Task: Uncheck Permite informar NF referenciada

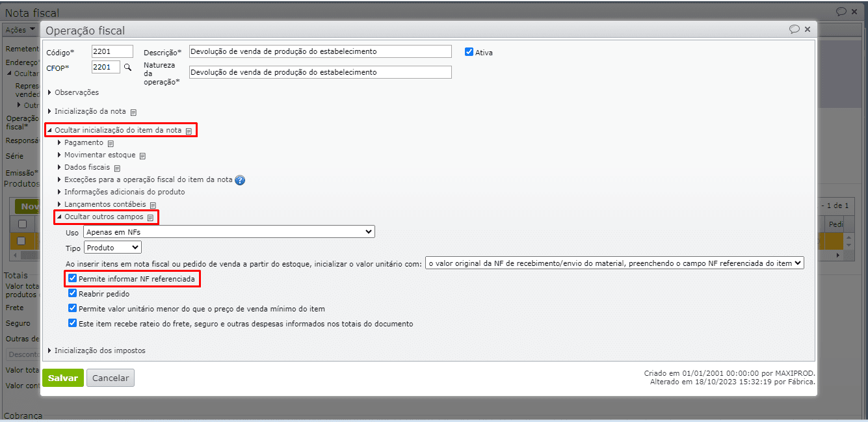Action: [72, 278]
